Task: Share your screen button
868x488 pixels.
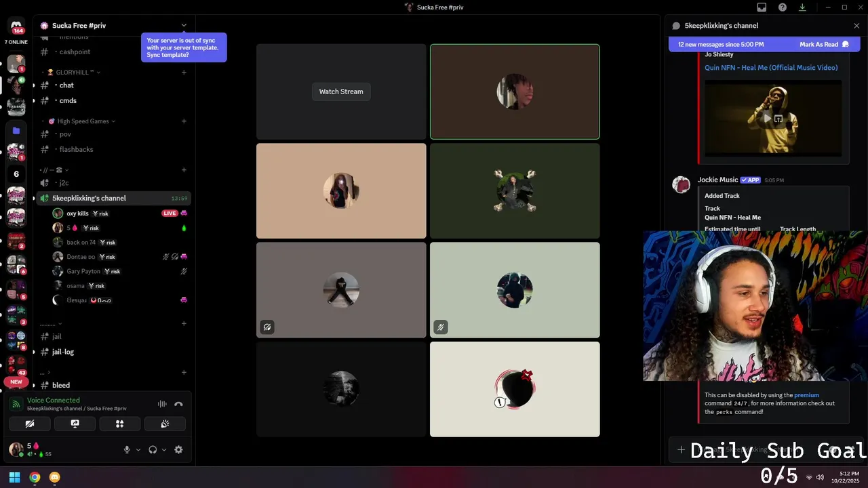Action: click(75, 424)
